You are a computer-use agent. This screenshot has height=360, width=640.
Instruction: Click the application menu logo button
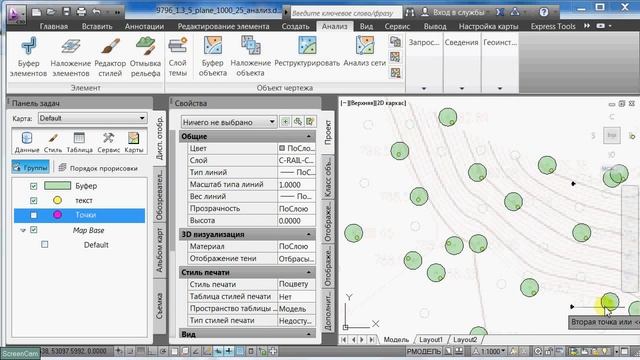pos(16,13)
